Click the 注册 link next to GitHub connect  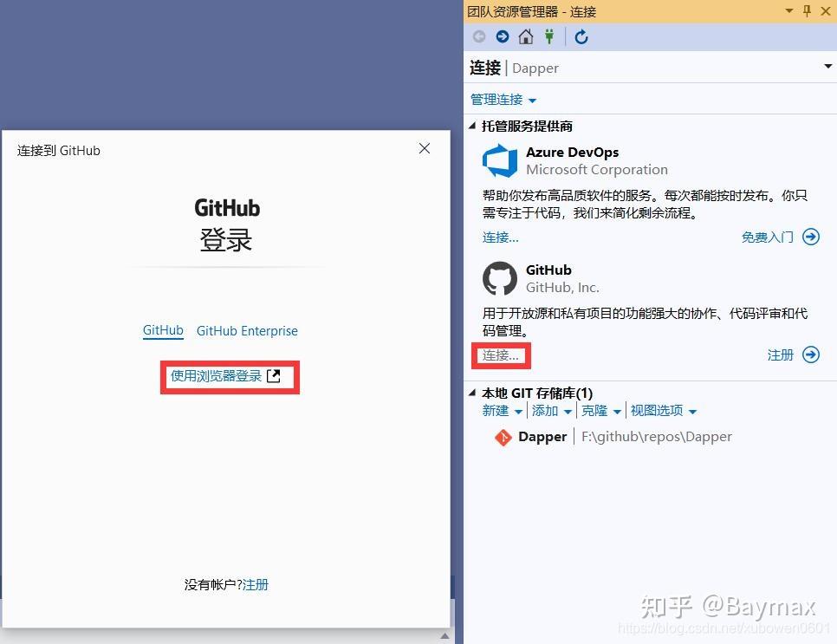click(x=782, y=355)
